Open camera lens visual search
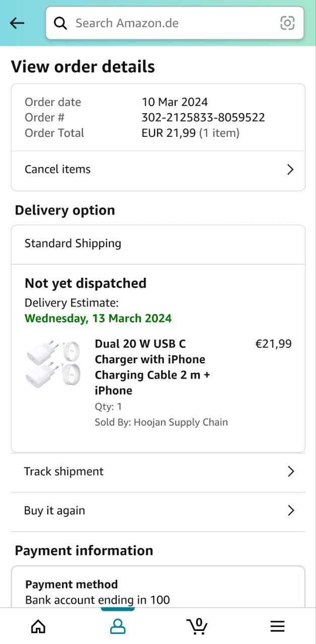316x644 pixels. click(287, 23)
